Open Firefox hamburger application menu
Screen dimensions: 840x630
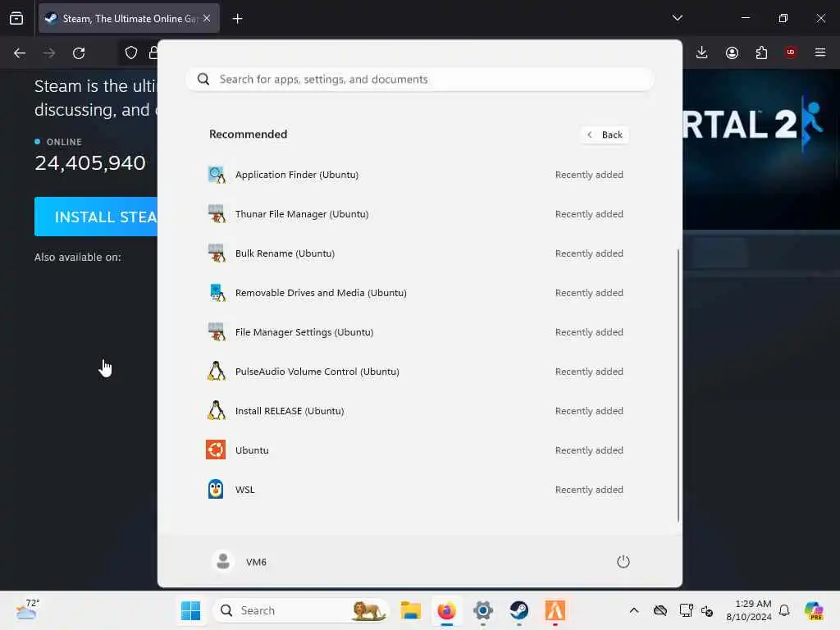tap(820, 52)
